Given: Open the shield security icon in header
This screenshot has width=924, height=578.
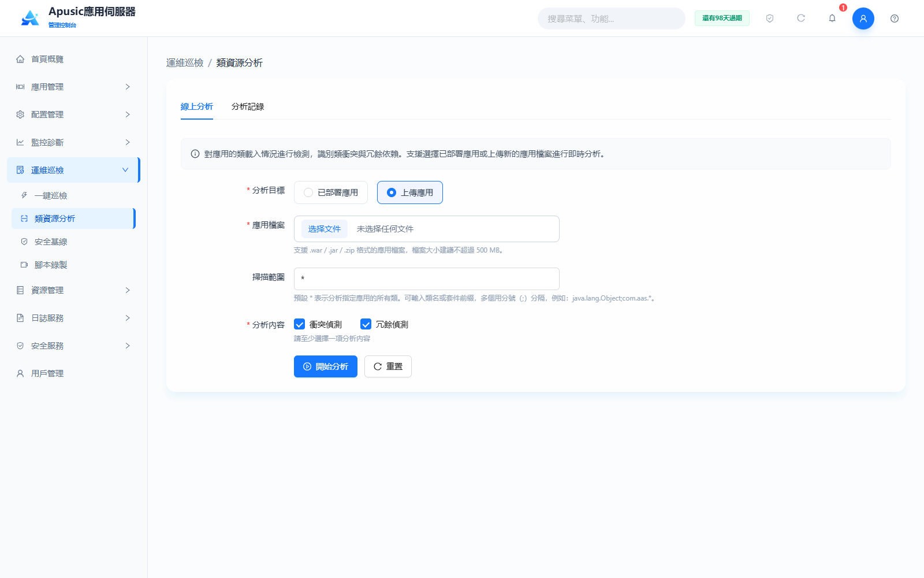Looking at the screenshot, I should click(770, 18).
